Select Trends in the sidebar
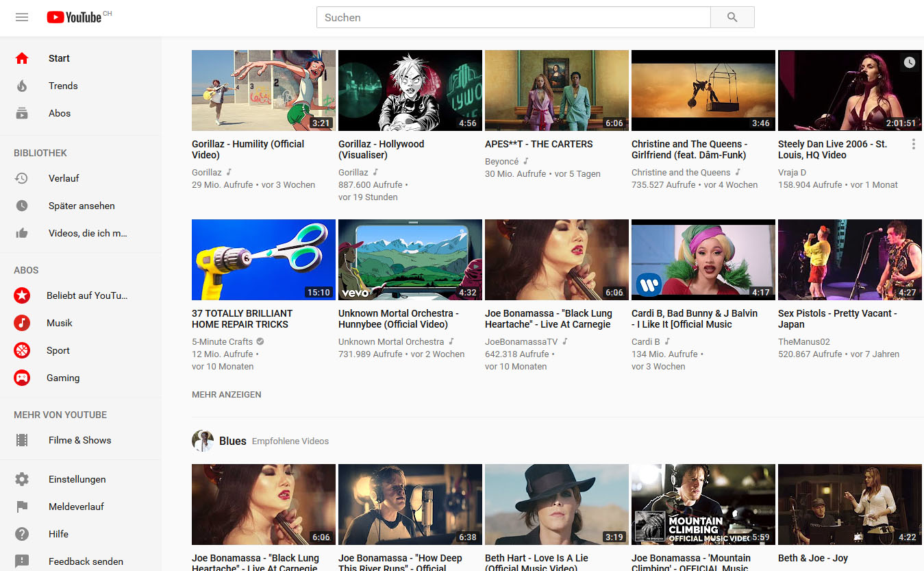The width and height of the screenshot is (924, 571). (63, 86)
